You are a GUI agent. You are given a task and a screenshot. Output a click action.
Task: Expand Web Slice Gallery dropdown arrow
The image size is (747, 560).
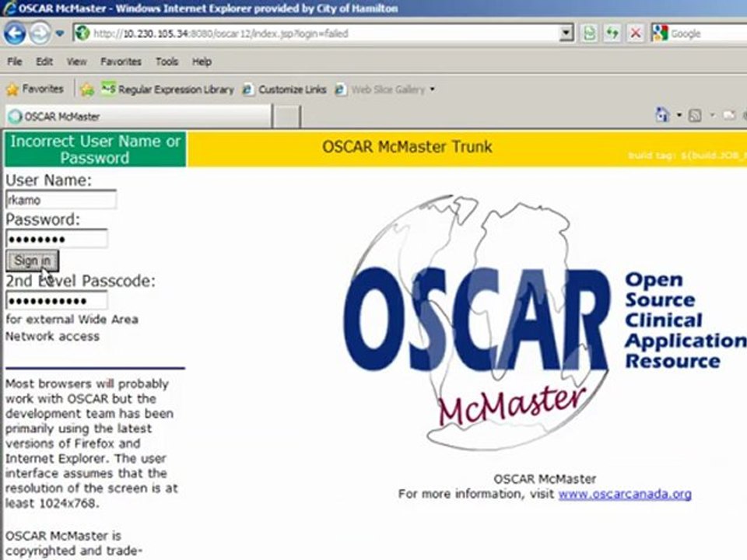coord(432,89)
